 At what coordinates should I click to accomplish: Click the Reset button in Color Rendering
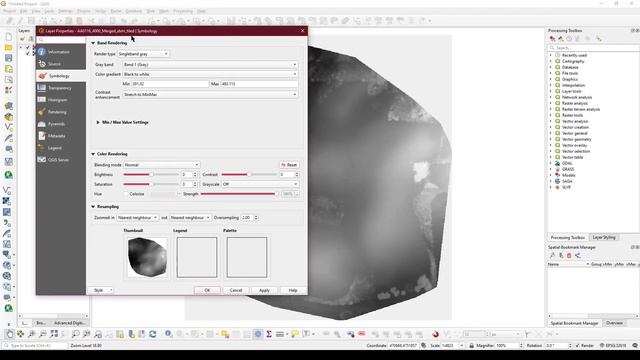[289, 165]
